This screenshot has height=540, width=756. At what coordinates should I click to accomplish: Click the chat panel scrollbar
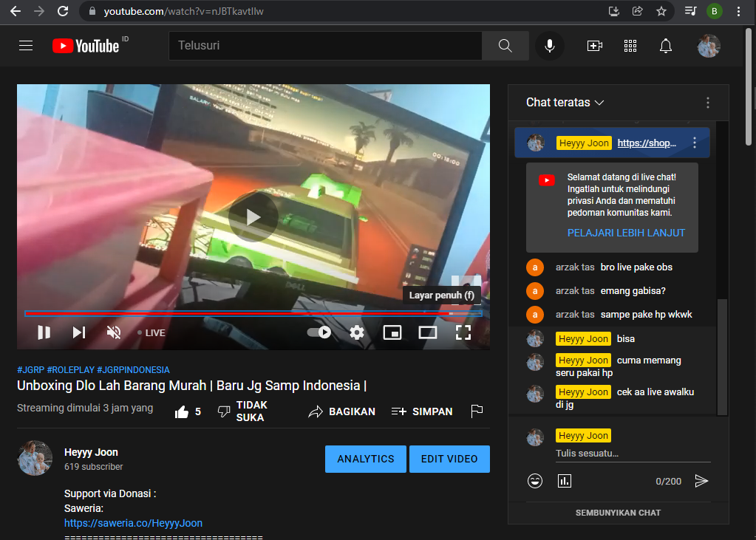[x=722, y=356]
